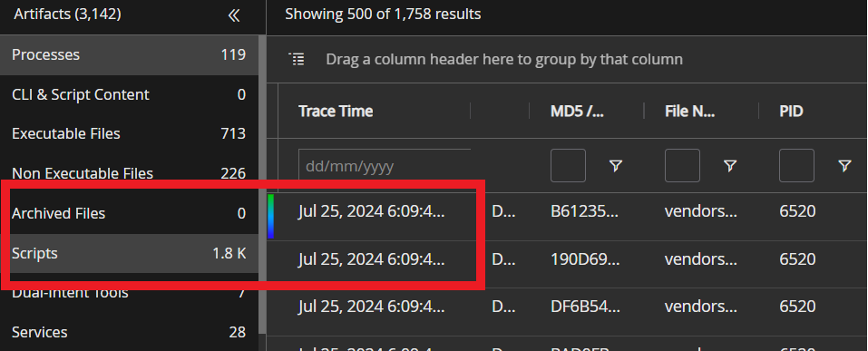Select Archived Files category
Image resolution: width=868 pixels, height=351 pixels.
pos(129,213)
